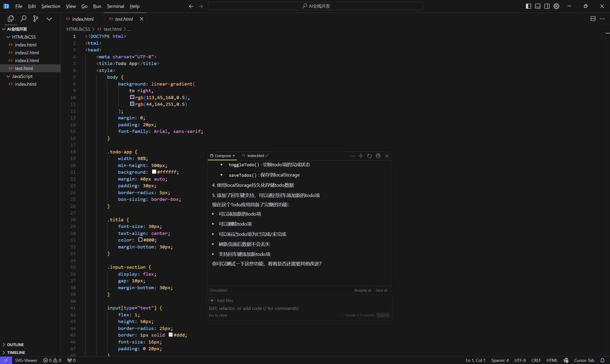Open the Source Control view icon
610x364 pixels.
[36, 19]
